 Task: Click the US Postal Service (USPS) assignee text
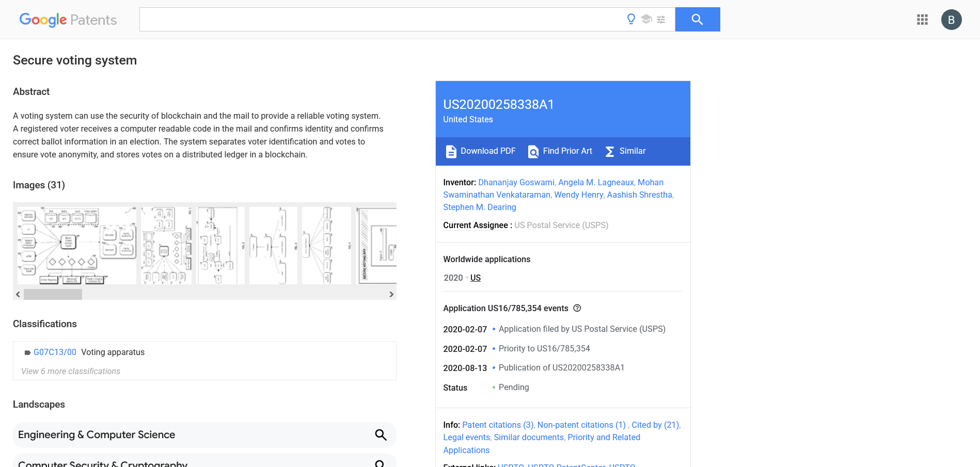[561, 225]
